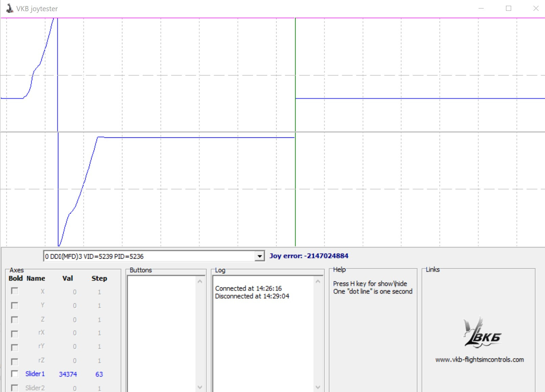Toggle Bold checkbox for Y axis
545x392 pixels.
[x=15, y=305]
